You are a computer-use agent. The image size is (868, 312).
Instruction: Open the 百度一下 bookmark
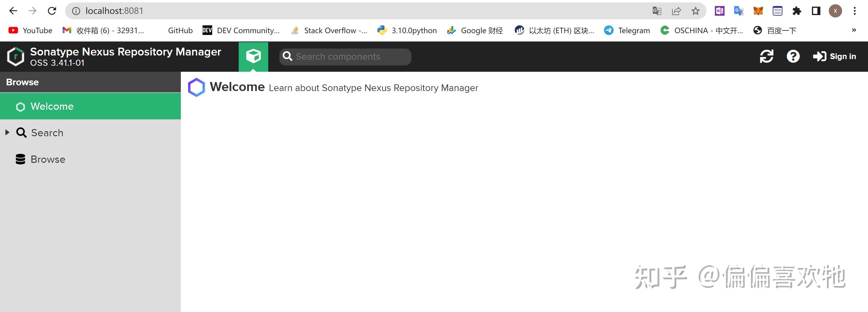coord(775,30)
